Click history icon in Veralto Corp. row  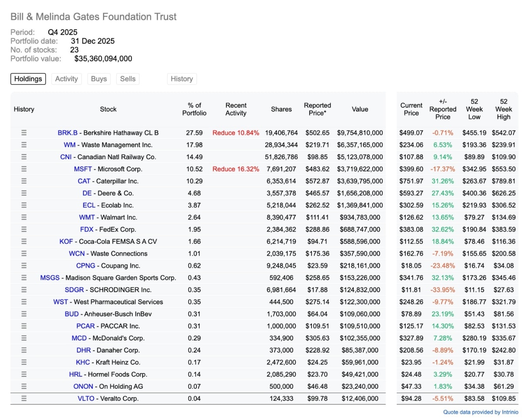24,398
